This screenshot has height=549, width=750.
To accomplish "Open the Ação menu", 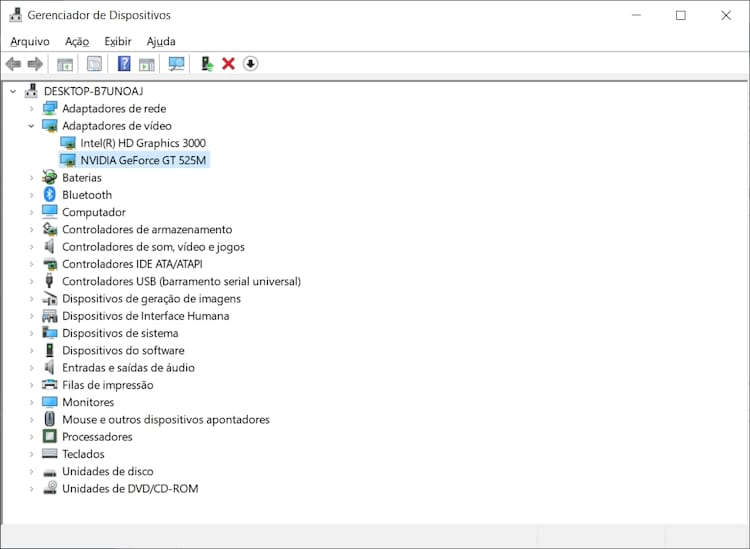I will (77, 42).
